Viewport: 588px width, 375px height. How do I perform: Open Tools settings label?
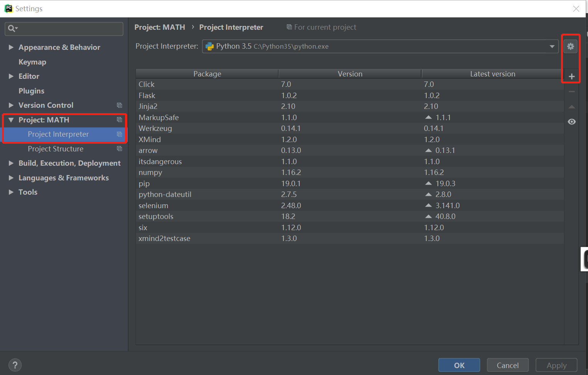(28, 192)
